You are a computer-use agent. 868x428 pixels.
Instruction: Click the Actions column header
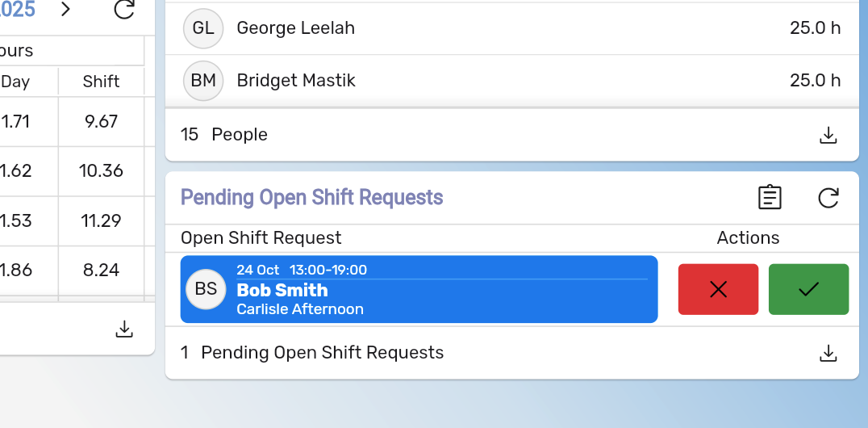coord(748,238)
